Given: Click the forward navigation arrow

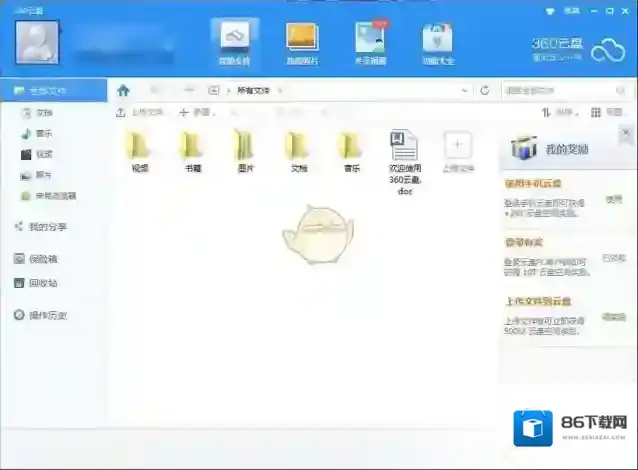Looking at the screenshot, I should pos(189,90).
